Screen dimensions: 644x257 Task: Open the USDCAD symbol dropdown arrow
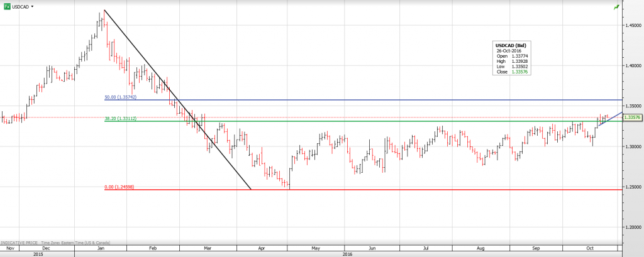[32, 6]
